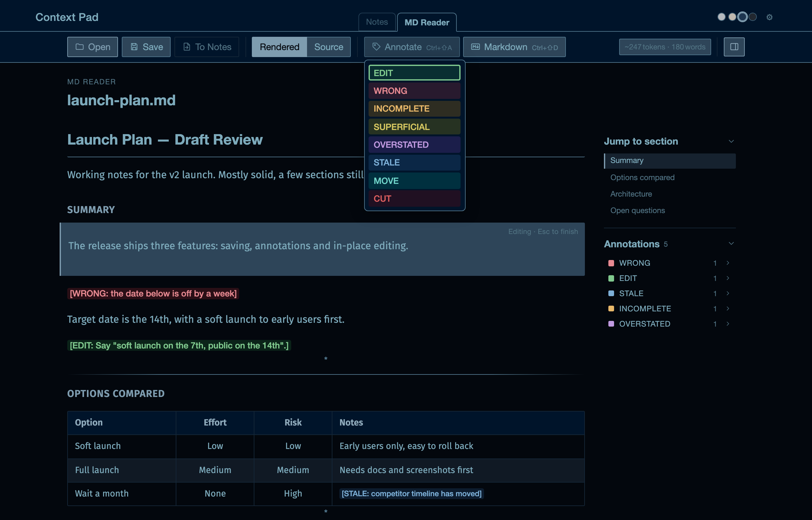Select the first light theme dot

[x=721, y=17]
